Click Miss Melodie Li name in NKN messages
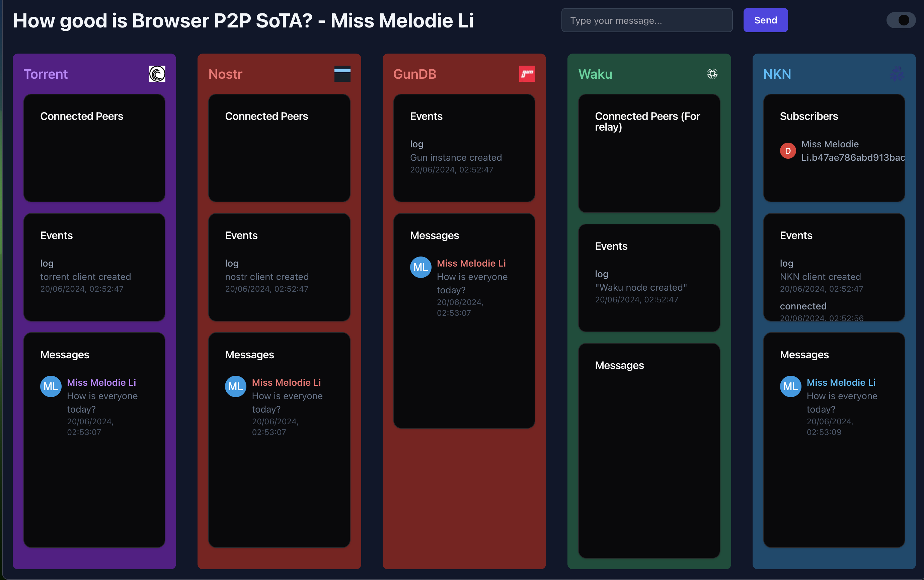 pyautogui.click(x=841, y=382)
